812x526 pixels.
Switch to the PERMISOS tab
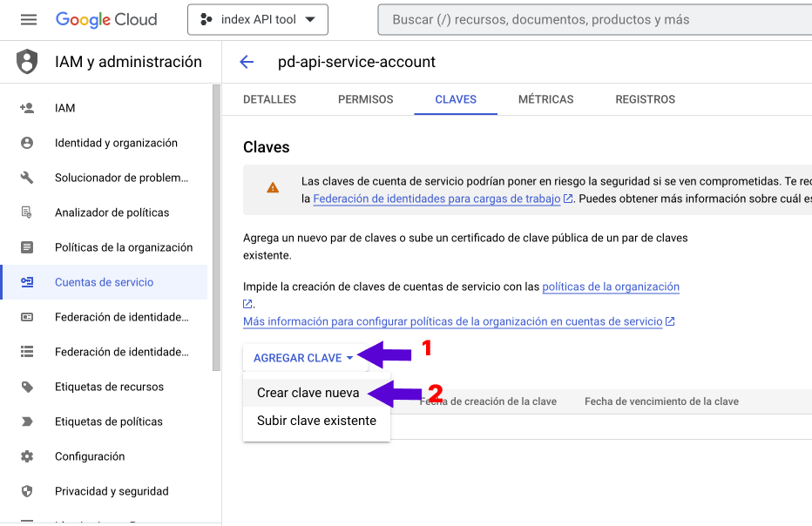366,99
